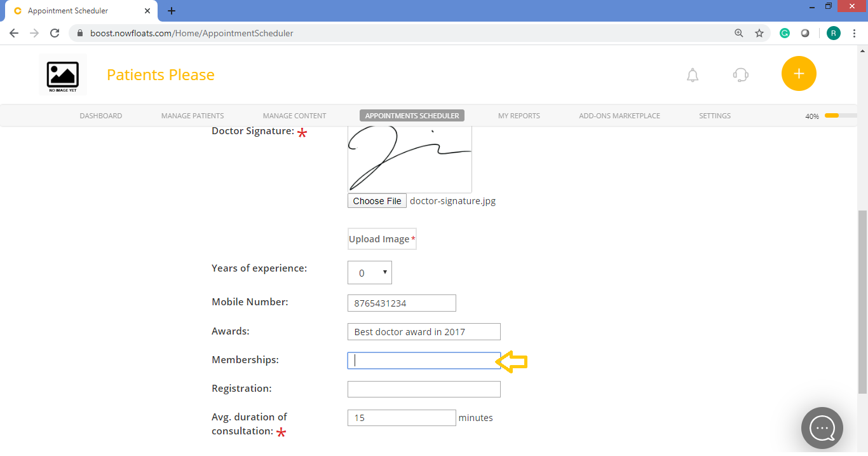Click the minutes unit label

coord(475,418)
